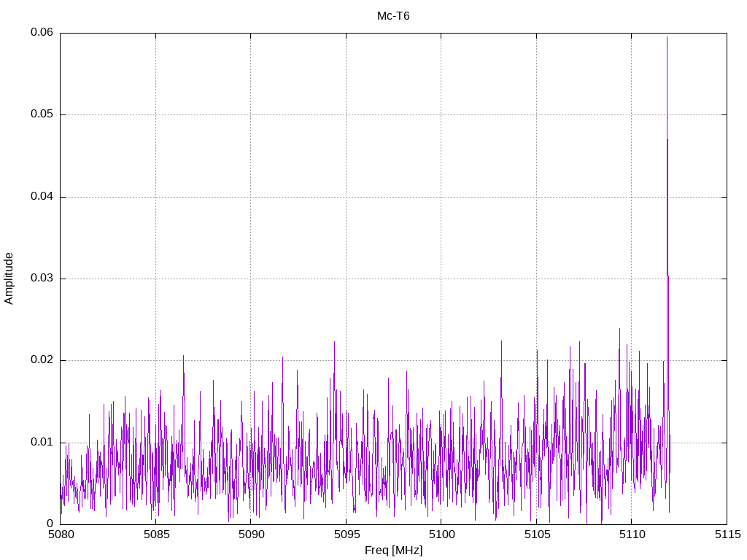Click the top of the tallest spike
747x560 pixels.
click(x=667, y=37)
